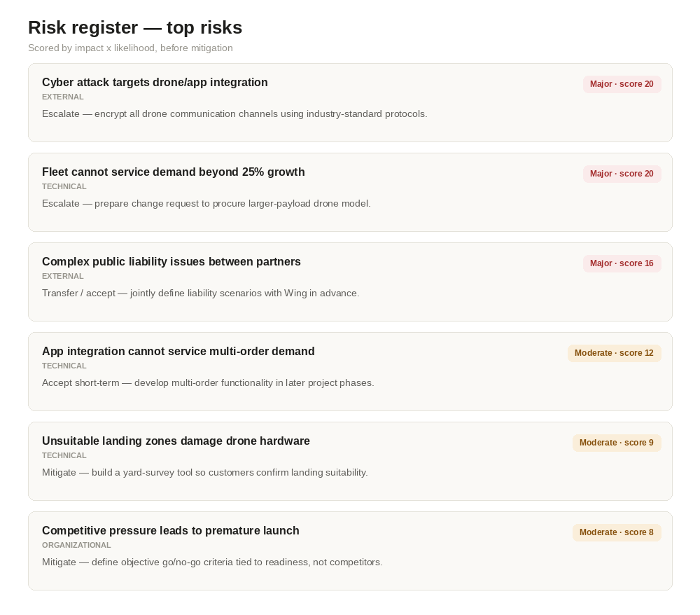Click the Moderate score 12 badge
The height and width of the screenshot is (615, 700).
[615, 353]
